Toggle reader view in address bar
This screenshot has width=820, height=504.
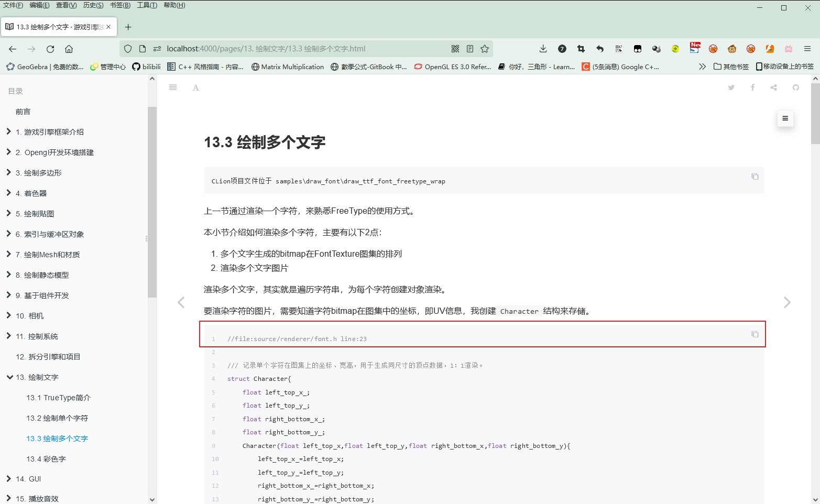tap(470, 49)
